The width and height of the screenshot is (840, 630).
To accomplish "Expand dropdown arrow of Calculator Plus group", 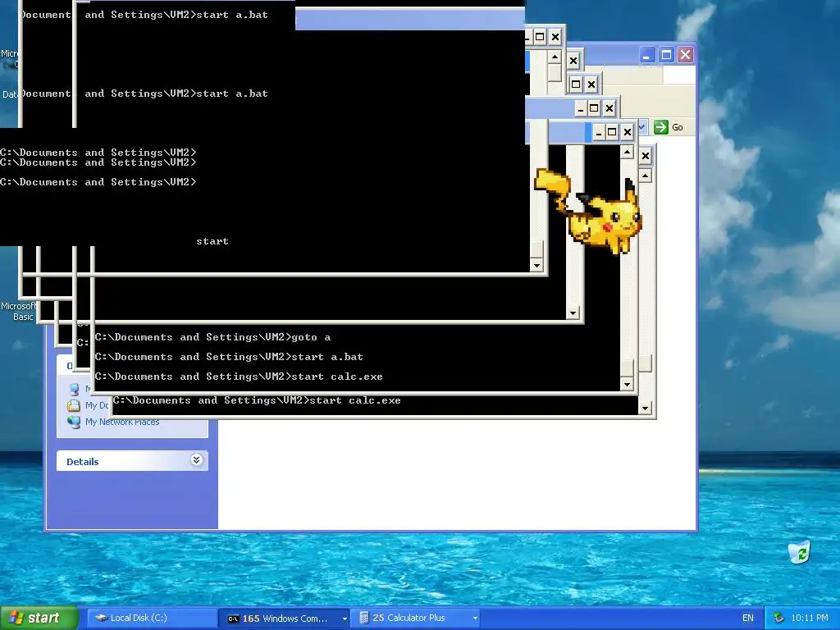I will point(475,619).
